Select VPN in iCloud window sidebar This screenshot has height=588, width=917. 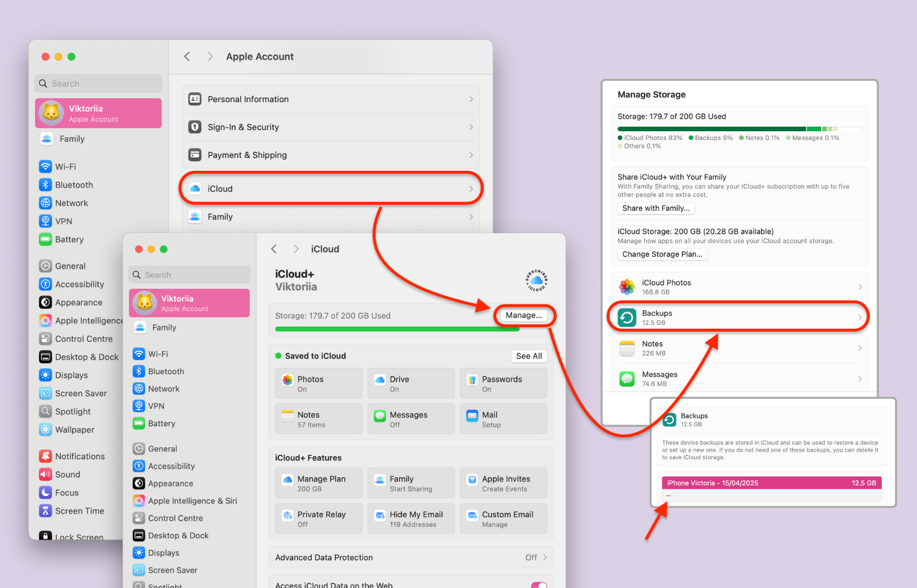point(149,406)
